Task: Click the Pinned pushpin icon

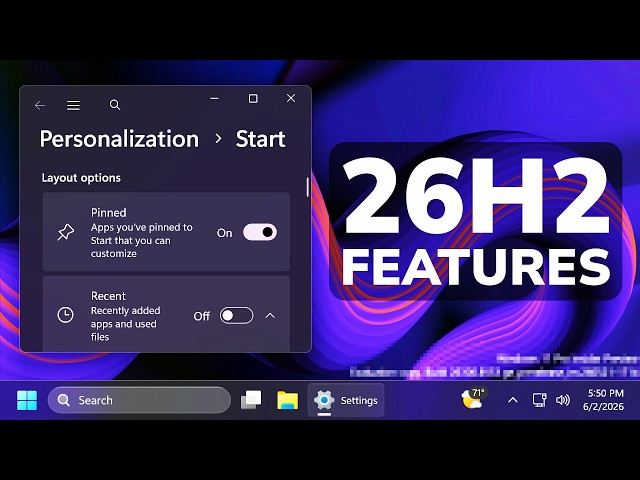Action: click(x=66, y=232)
